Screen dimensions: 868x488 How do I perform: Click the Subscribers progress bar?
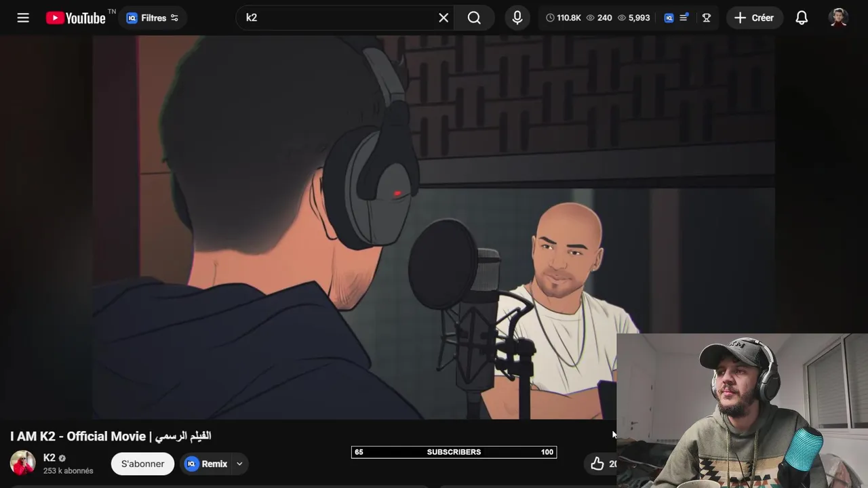[454, 452]
